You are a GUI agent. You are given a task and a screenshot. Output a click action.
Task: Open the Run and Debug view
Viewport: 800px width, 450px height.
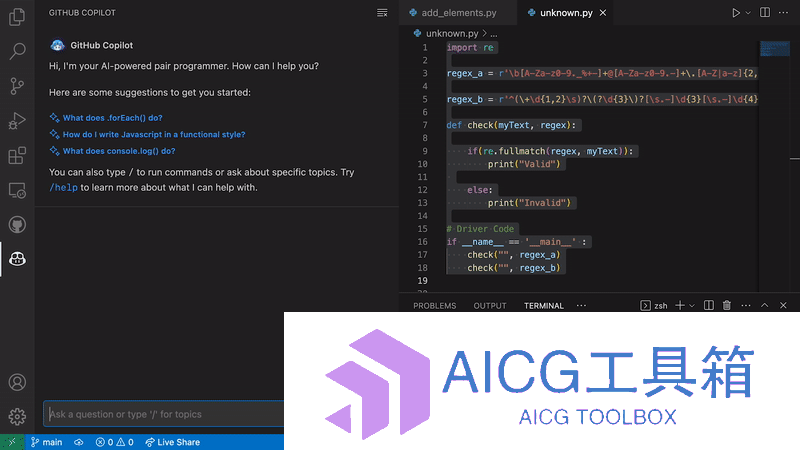click(x=17, y=121)
